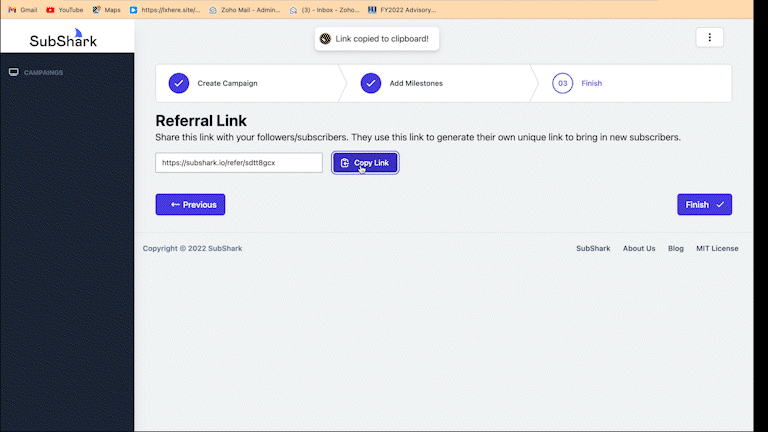
Task: Click the 03 step number circle
Action: [562, 83]
